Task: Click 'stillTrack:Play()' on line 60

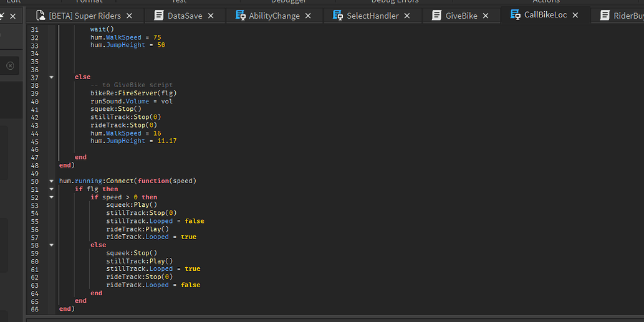Action: (x=140, y=261)
